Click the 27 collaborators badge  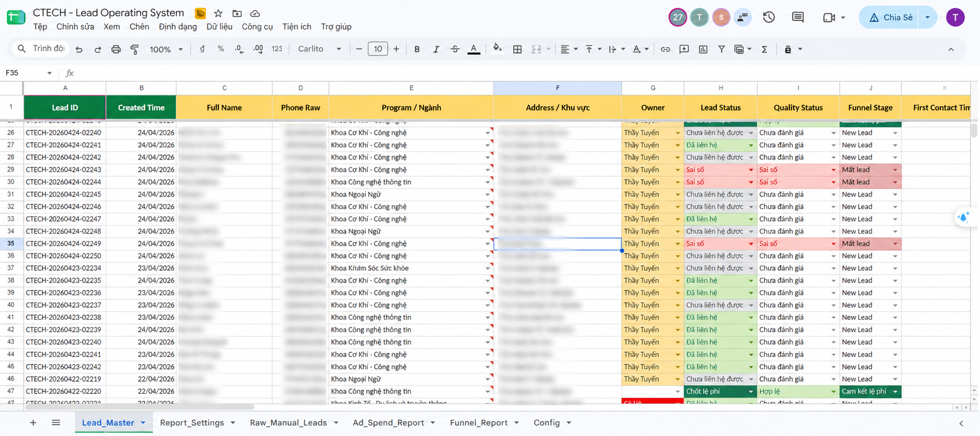pyautogui.click(x=677, y=17)
